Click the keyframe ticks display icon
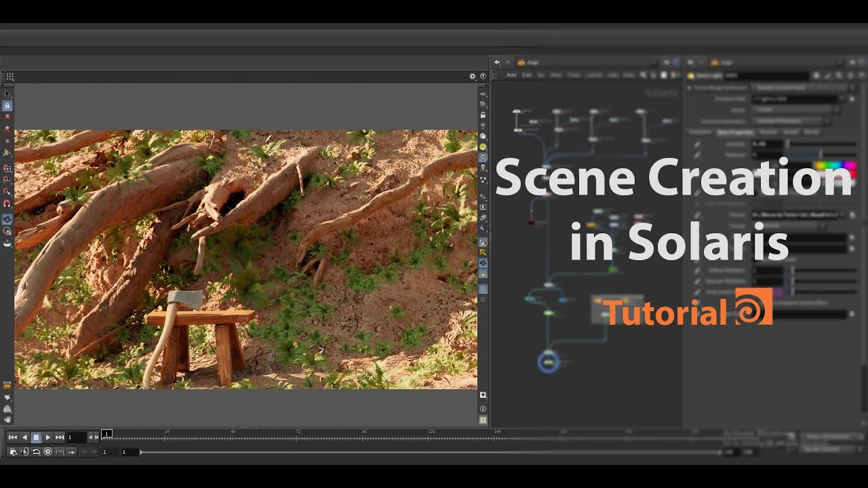This screenshot has width=868, height=488. click(60, 452)
